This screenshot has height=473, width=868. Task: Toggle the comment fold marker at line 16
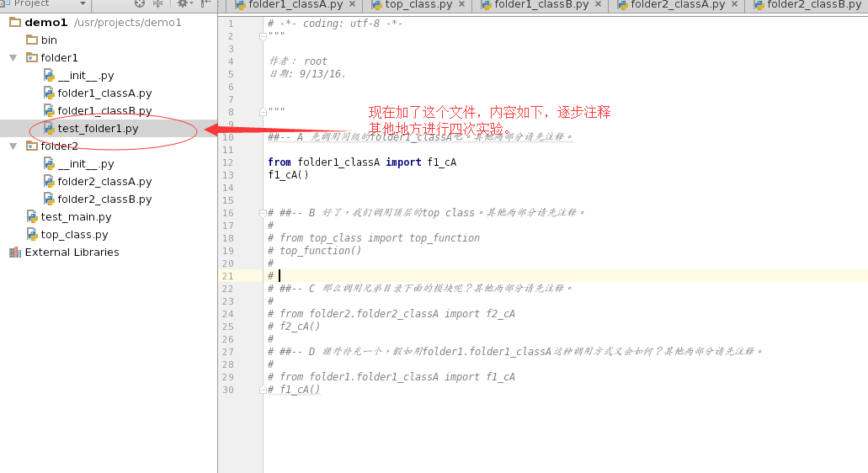point(263,213)
